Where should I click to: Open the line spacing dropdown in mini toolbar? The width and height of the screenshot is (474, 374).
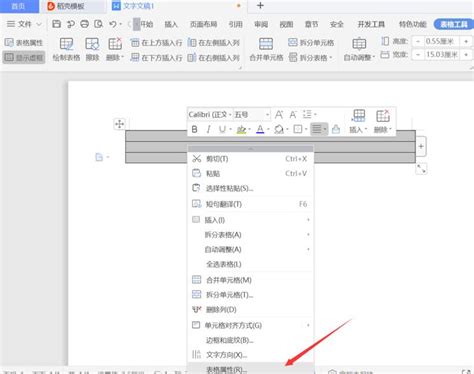pos(310,115)
